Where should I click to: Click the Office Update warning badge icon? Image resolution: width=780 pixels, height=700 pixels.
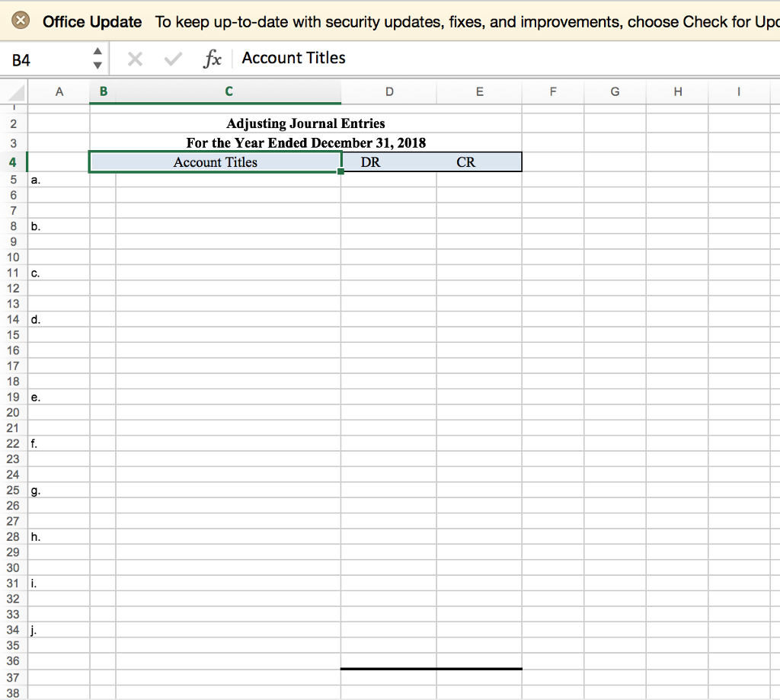pos(20,21)
